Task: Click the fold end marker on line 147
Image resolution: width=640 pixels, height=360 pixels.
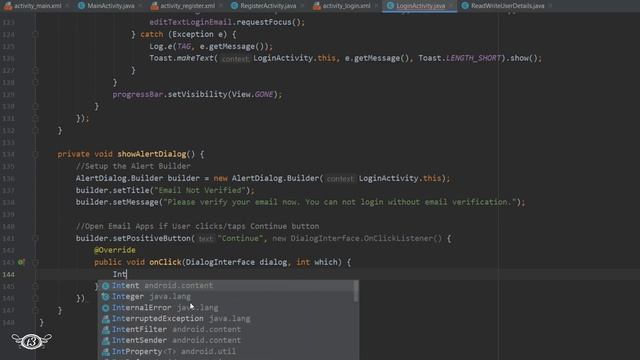Action: pyautogui.click(x=36, y=310)
